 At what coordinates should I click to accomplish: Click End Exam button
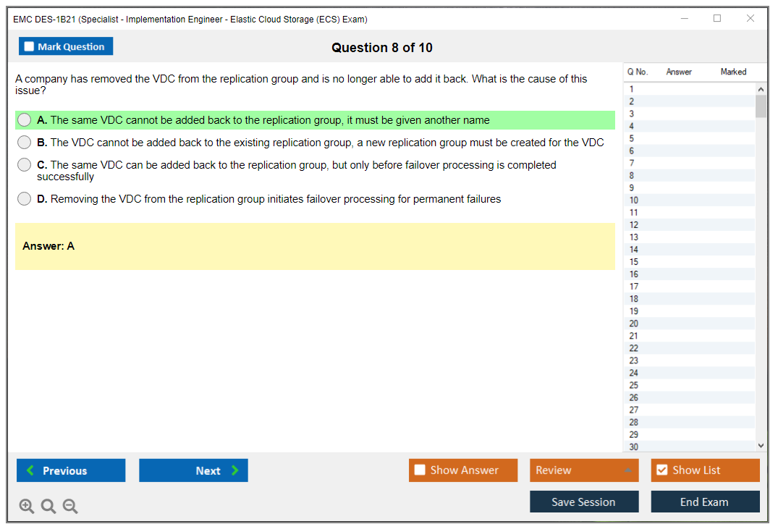point(705,502)
